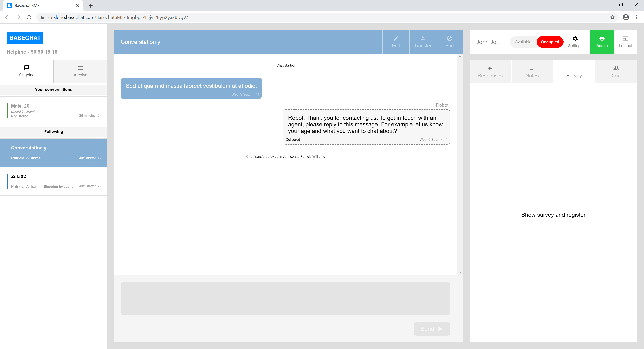
Task: Open the Notes tab
Action: pyautogui.click(x=532, y=72)
